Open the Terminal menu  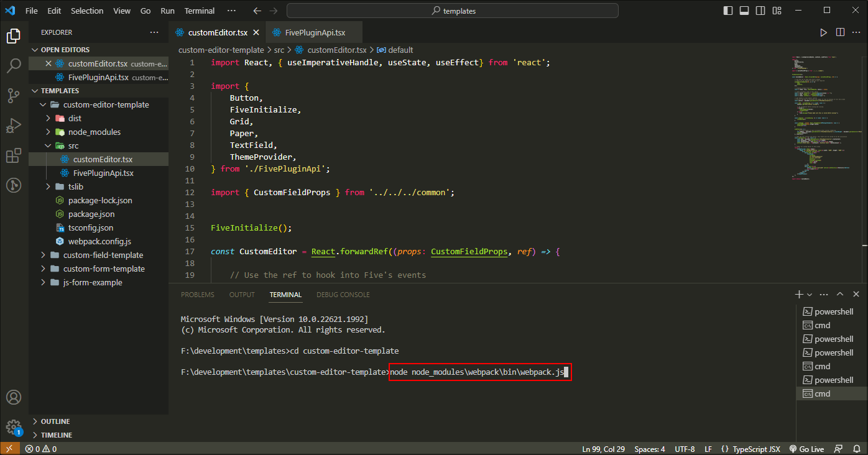coord(199,10)
